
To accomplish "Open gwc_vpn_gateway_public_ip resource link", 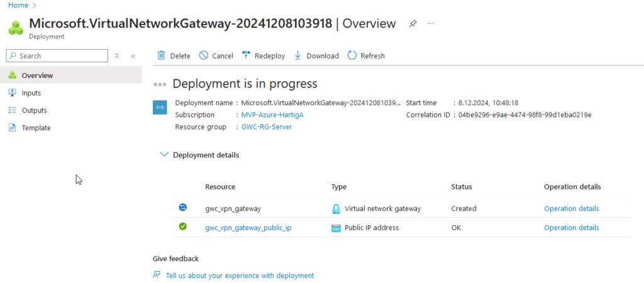I will (x=248, y=228).
